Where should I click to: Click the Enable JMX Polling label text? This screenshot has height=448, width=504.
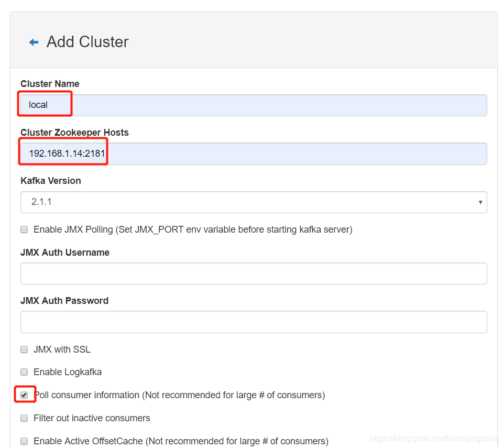[x=193, y=230]
